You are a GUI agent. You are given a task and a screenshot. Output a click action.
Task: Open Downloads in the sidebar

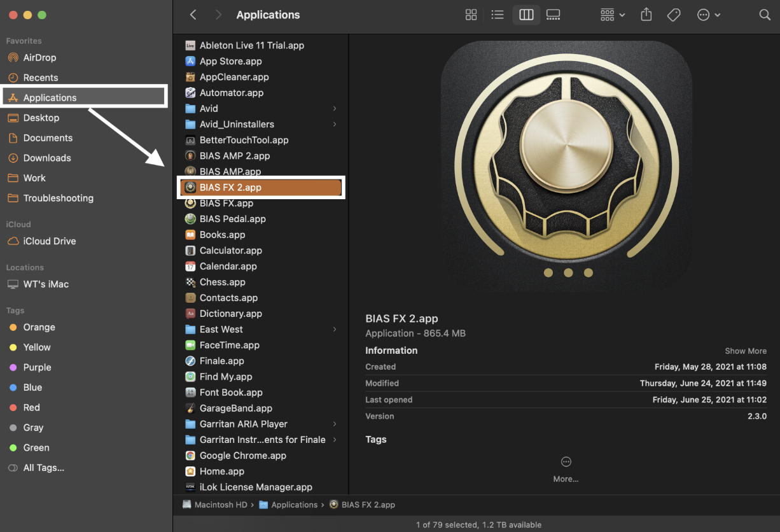point(47,158)
